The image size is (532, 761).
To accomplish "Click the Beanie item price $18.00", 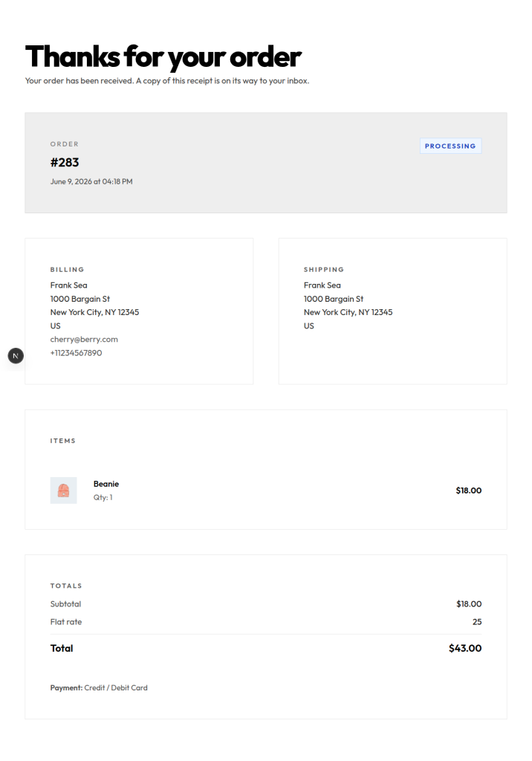I will [468, 490].
